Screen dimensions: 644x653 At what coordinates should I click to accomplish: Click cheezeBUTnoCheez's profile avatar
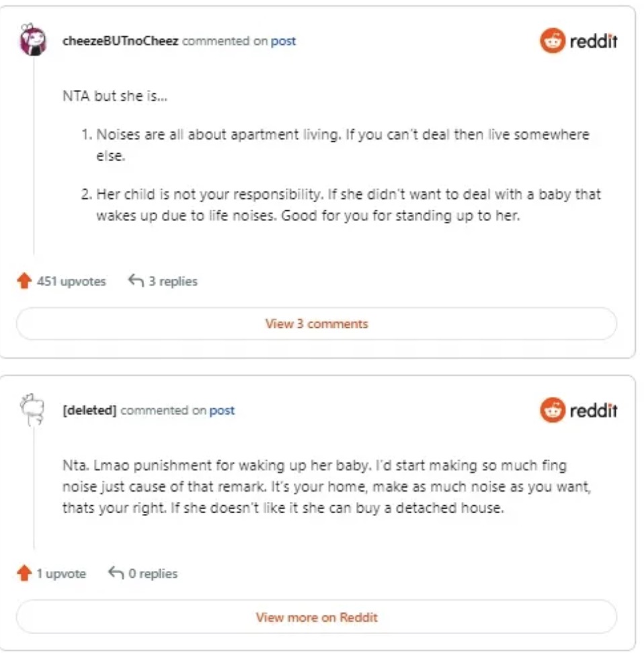[x=33, y=41]
